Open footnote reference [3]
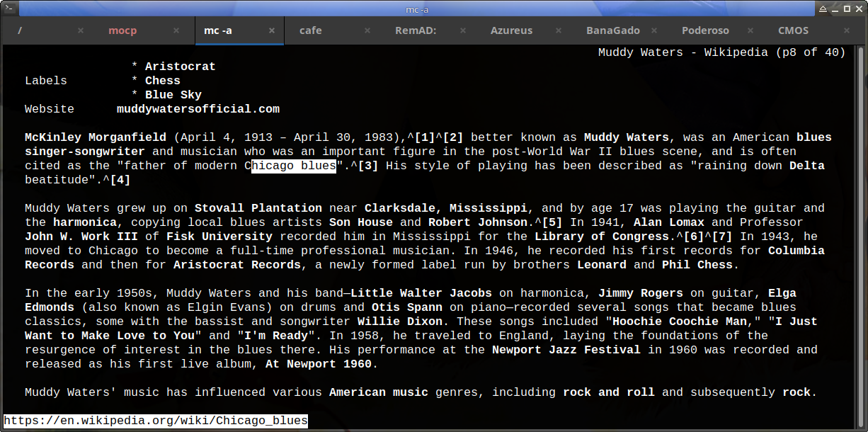Screen dimensions: 868x432 click(x=368, y=166)
